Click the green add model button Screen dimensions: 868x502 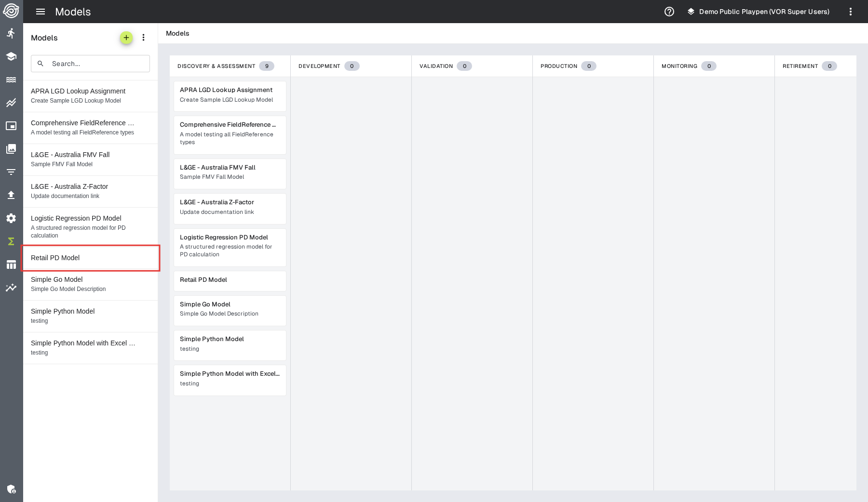coord(126,38)
